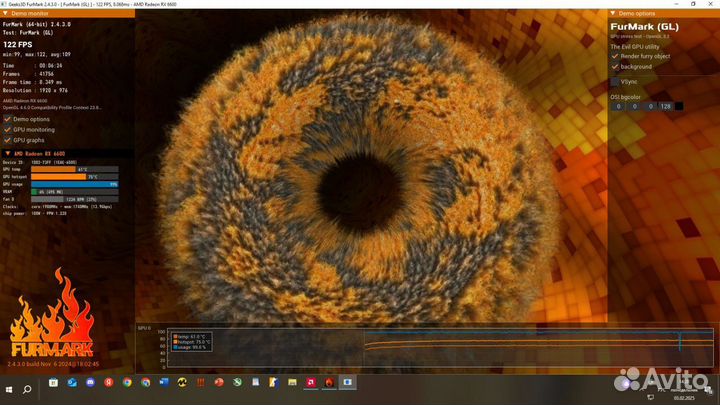Click the FurMark flame logo
Image resolution: width=720 pixels, height=405 pixels.
point(52,315)
